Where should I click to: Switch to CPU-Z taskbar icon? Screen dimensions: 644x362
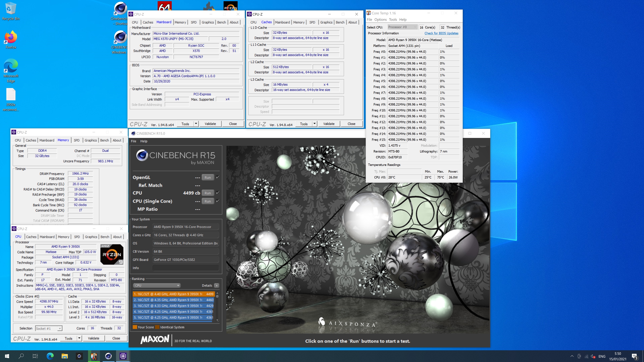[x=123, y=356]
